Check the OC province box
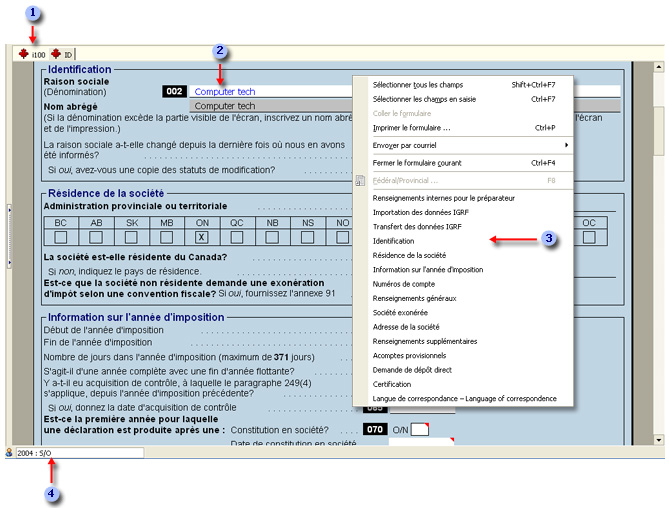 click(x=589, y=237)
